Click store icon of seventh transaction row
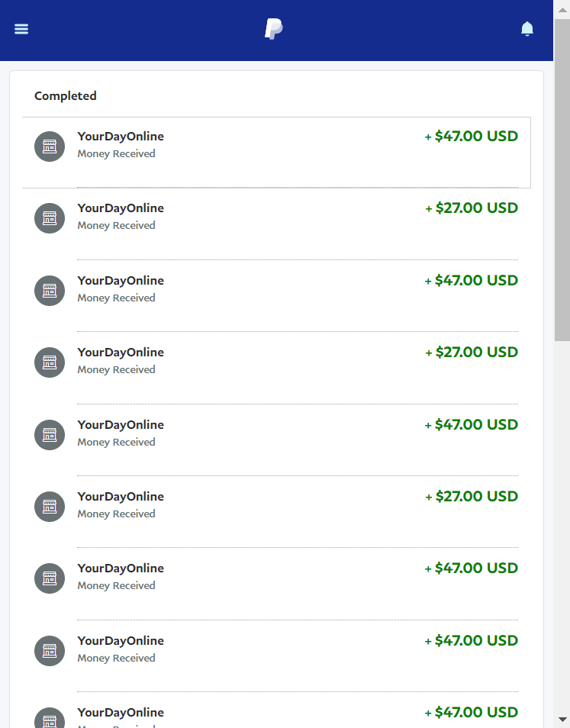 coord(50,578)
